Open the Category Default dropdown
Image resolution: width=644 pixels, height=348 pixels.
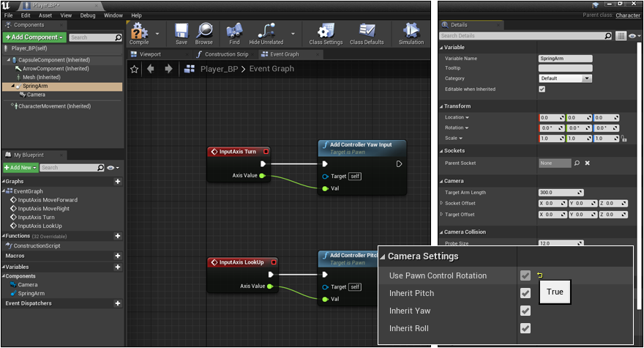click(565, 78)
